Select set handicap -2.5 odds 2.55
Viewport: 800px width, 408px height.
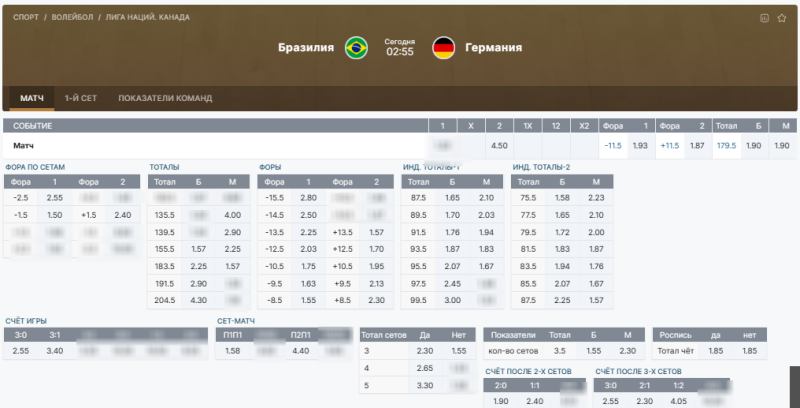pyautogui.click(x=55, y=198)
